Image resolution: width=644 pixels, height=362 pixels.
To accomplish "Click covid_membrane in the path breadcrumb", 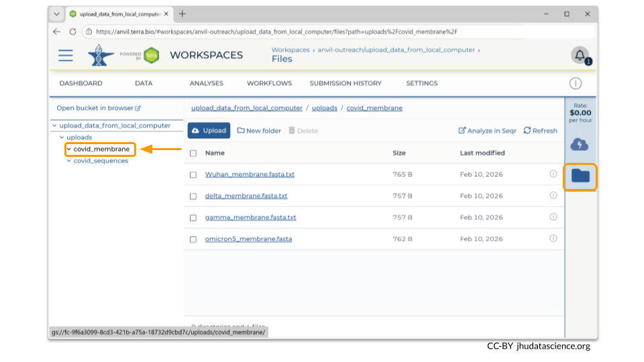I will pos(374,108).
